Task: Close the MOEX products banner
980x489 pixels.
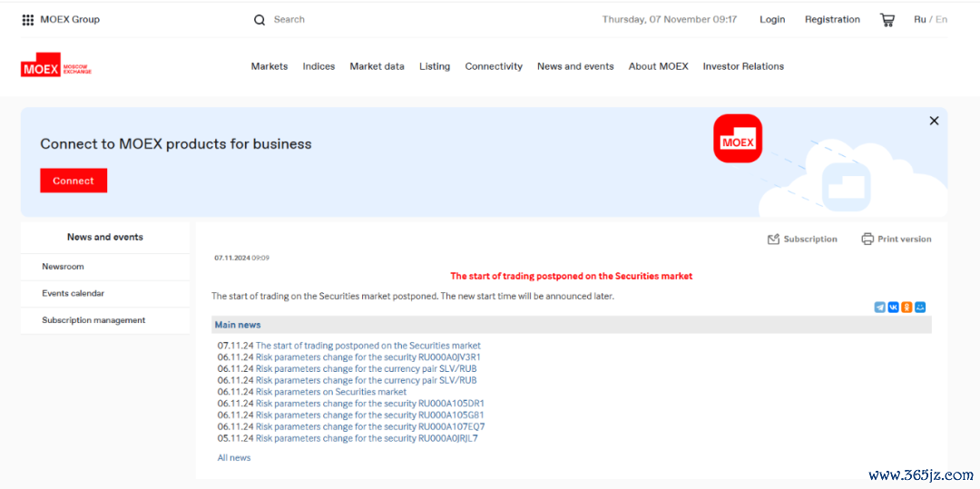Action: [934, 121]
